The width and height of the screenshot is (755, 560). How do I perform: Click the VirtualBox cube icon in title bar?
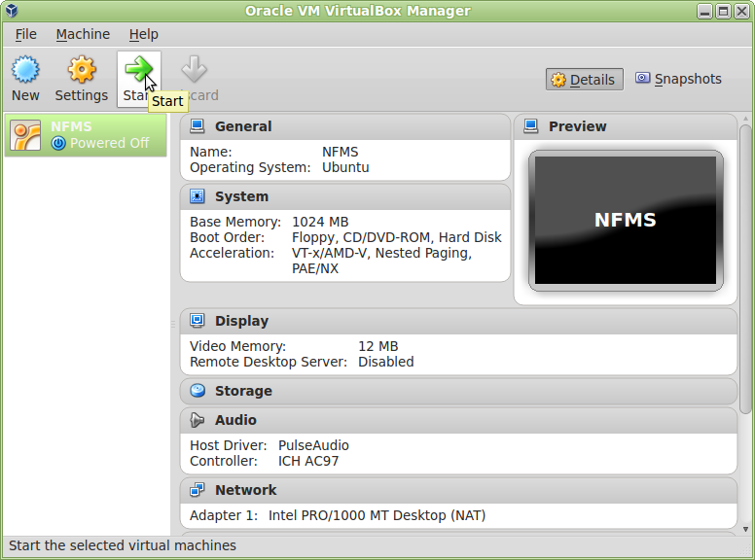[x=11, y=10]
